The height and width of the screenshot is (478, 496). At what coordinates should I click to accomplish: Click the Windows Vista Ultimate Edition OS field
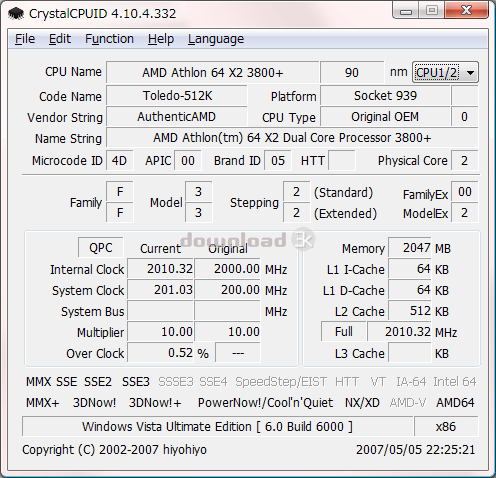click(x=218, y=426)
